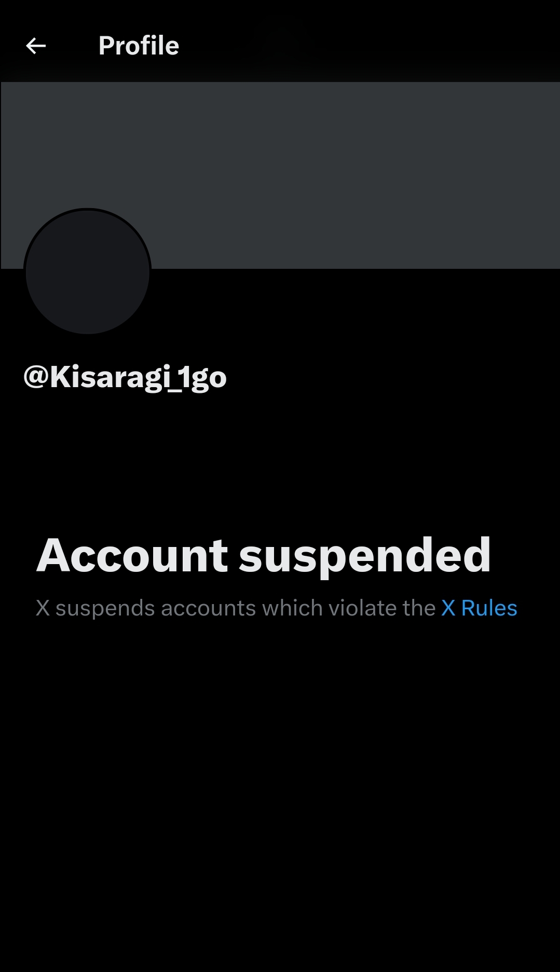Click the word Account in the heading
Screen dimensions: 560x972
(x=132, y=555)
